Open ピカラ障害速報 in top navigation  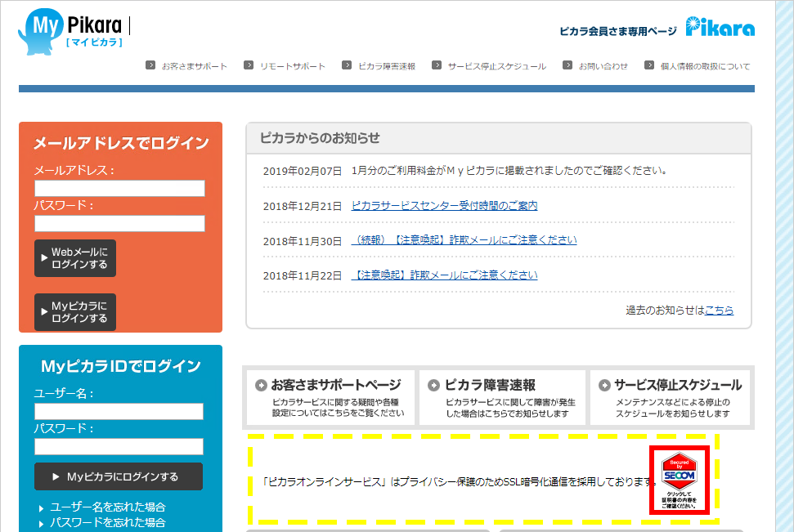click(x=387, y=66)
